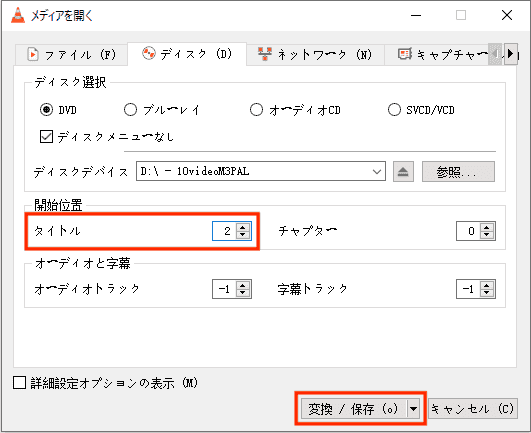Click the tab scroll left arrow

tap(495, 54)
